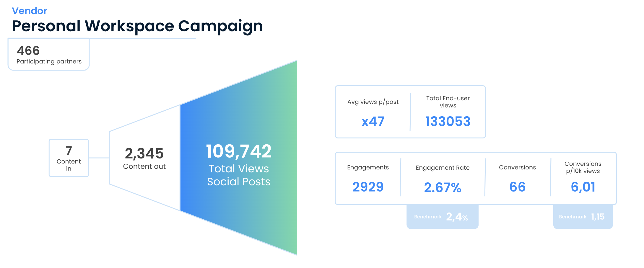This screenshot has width=644, height=268.
Task: Select the 66 conversions value
Action: pos(517,187)
